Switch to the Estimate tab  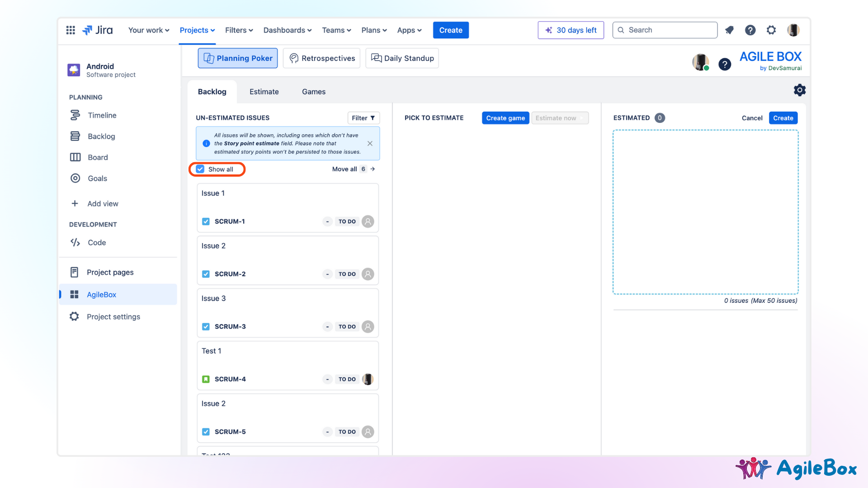264,92
